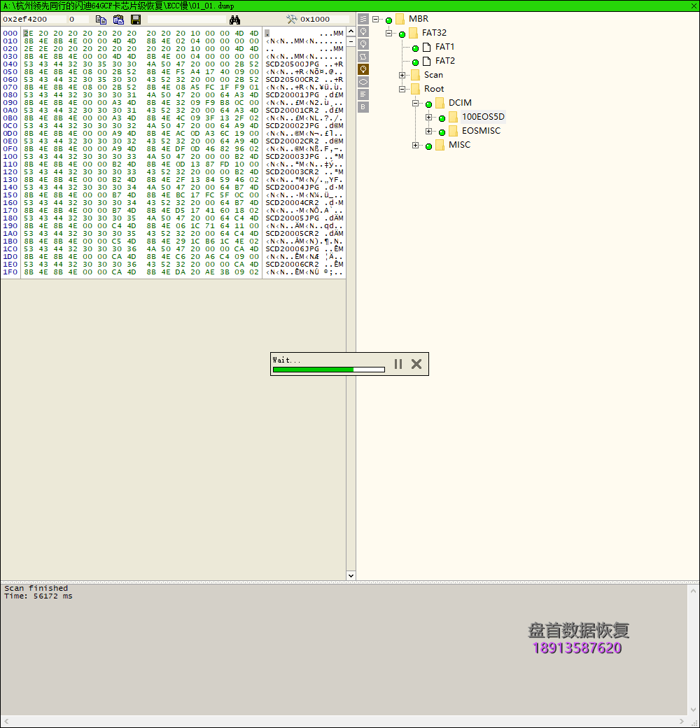Image resolution: width=700 pixels, height=728 pixels.
Task: Click the field containing 0 next to offset
Action: (78, 19)
